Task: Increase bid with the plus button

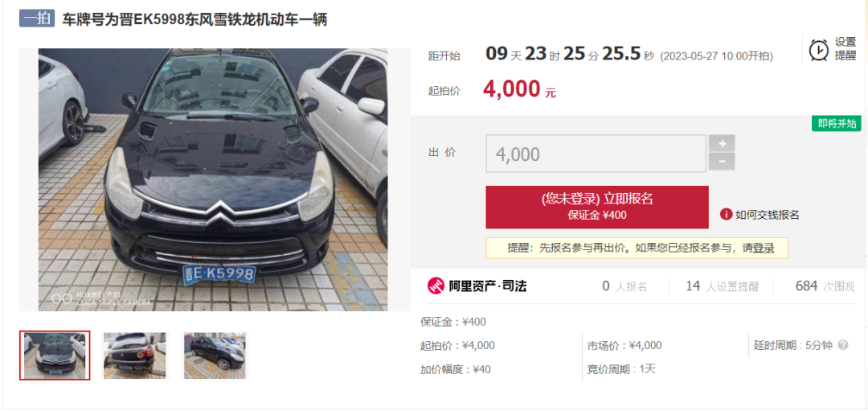Action: [x=722, y=143]
